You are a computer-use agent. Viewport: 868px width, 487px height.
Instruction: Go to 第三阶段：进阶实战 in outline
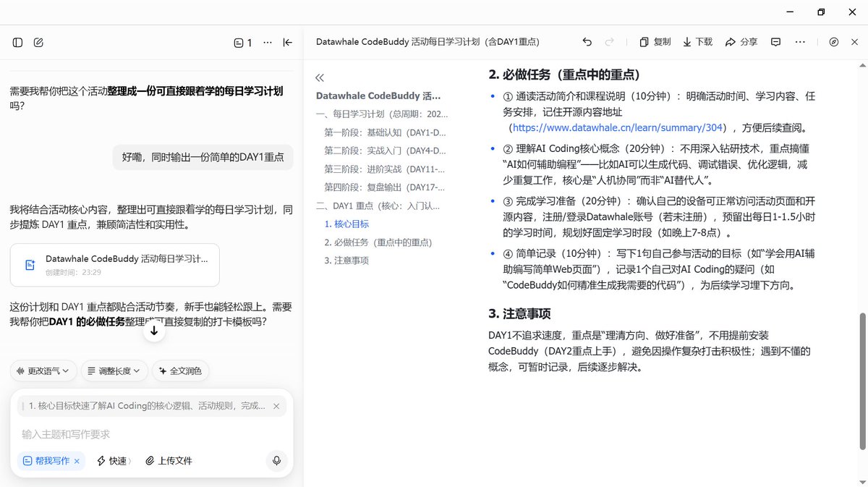point(386,169)
